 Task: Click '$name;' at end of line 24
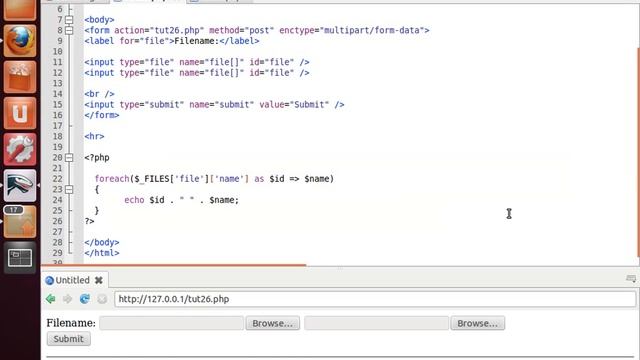[224, 200]
